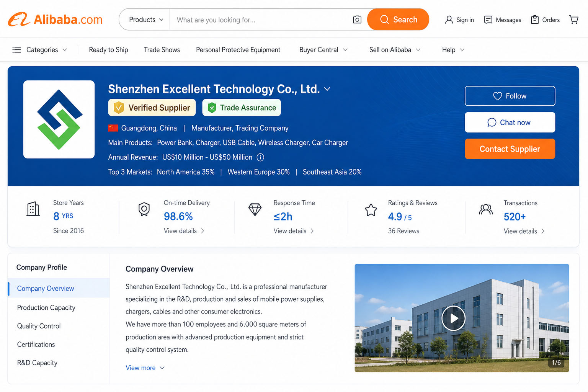Click the Trade Assurance shield icon

(x=212, y=108)
